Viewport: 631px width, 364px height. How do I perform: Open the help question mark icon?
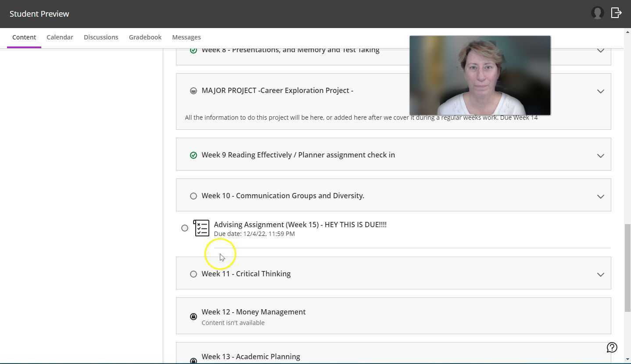(x=612, y=347)
